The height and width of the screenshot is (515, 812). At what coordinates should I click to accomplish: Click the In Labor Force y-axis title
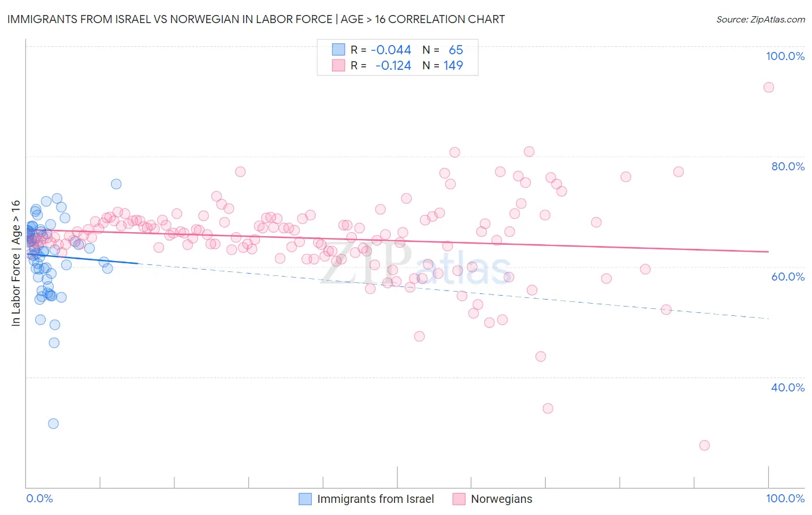[x=16, y=263]
